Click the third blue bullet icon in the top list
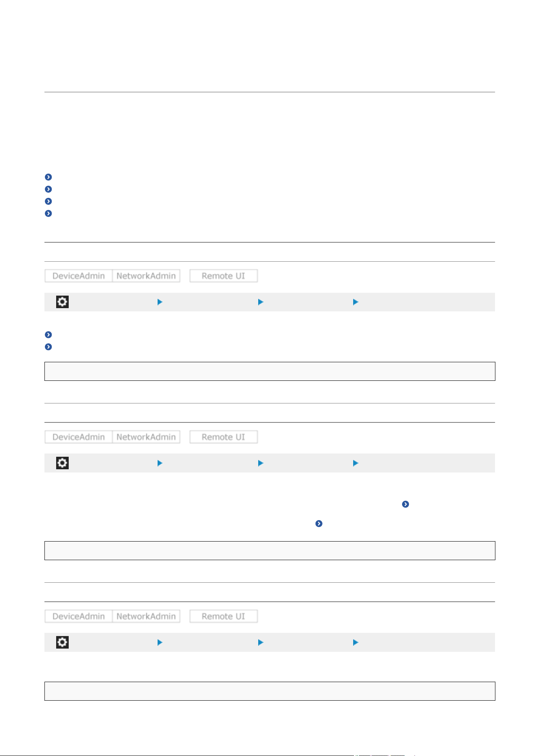The image size is (535, 756). click(48, 201)
